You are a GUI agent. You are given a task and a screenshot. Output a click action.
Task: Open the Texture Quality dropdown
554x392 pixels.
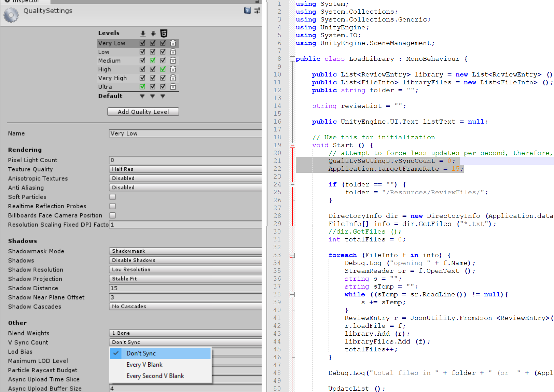coord(185,169)
